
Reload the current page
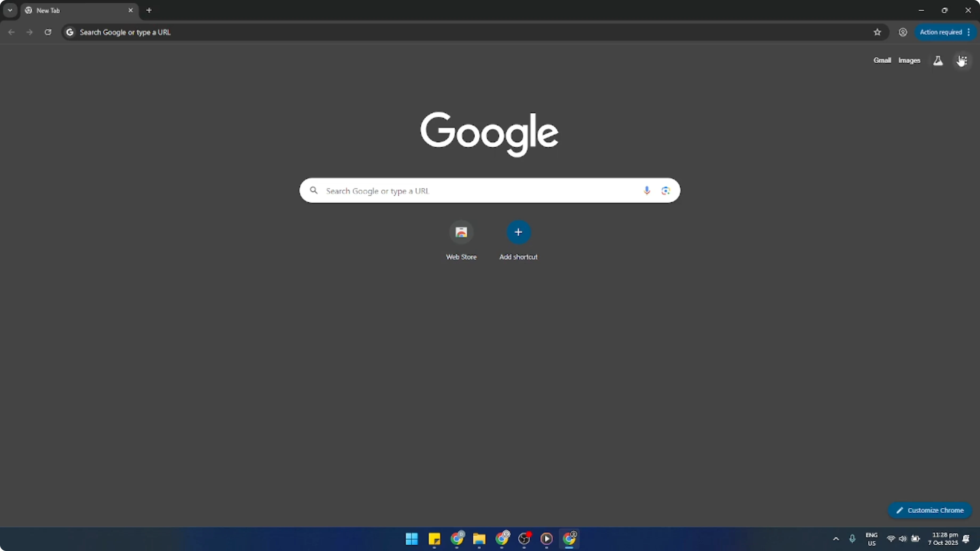(x=48, y=32)
